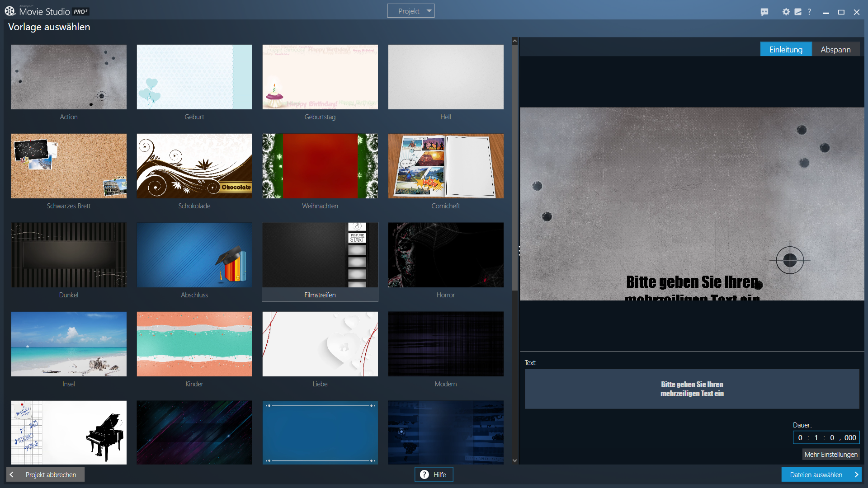Click the question mark icon on Hilfe button

[x=424, y=474]
